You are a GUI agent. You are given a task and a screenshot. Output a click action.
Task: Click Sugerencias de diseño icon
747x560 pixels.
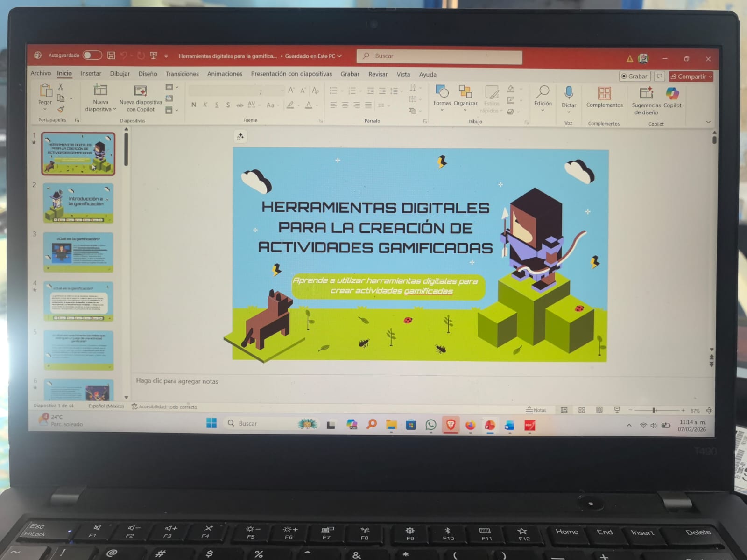pos(646,93)
